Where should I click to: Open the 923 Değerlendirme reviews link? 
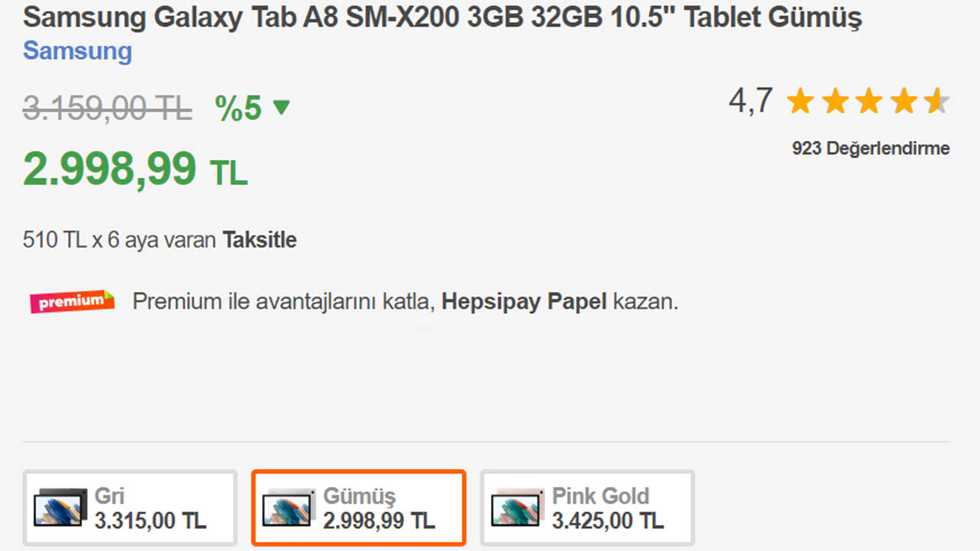point(871,148)
